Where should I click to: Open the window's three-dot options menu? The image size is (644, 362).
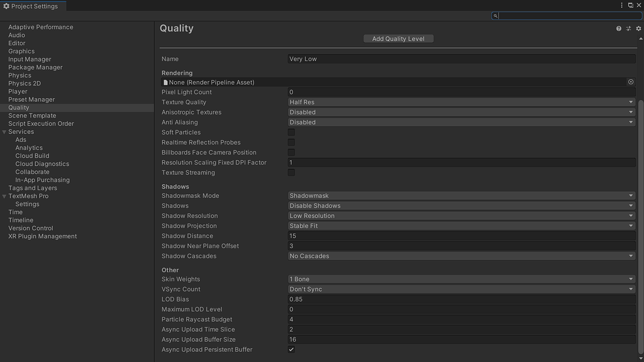tap(622, 5)
